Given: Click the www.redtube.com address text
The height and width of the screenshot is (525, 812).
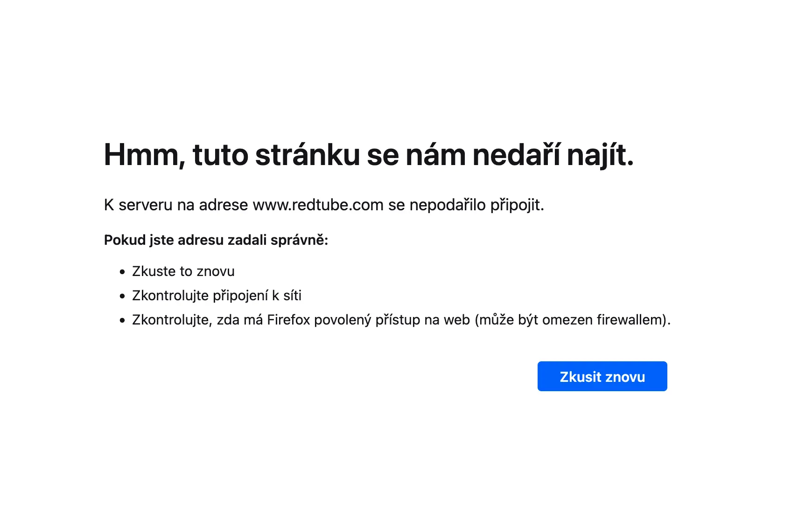Looking at the screenshot, I should (318, 205).
